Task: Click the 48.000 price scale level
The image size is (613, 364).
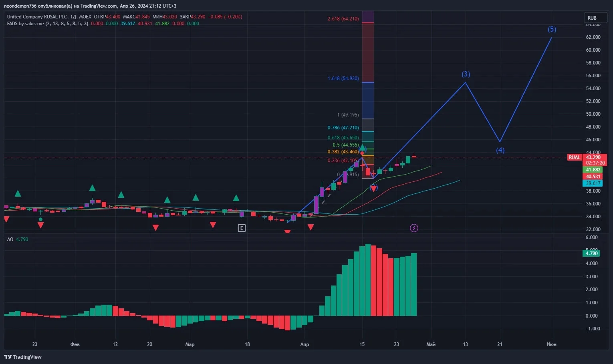Action: [593, 127]
